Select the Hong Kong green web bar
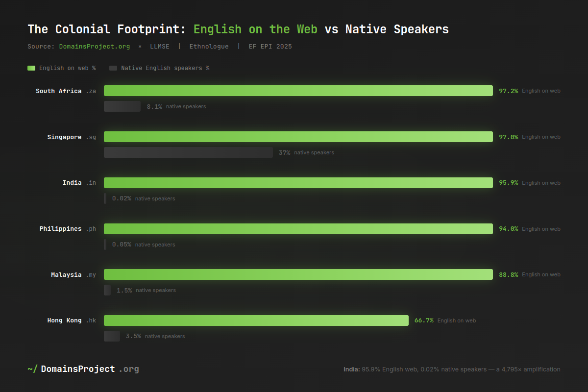This screenshot has height=392, width=588. pos(256,320)
